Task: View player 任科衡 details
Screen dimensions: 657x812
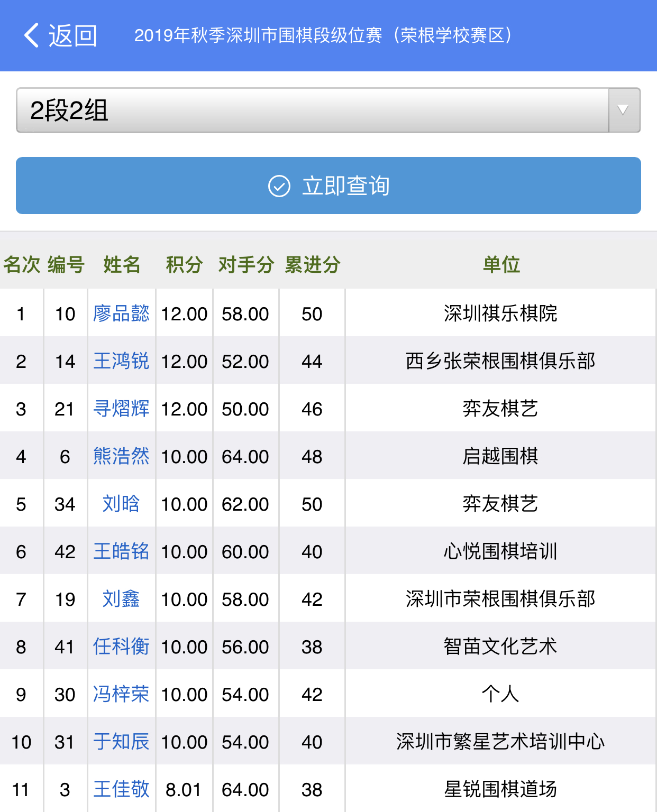Action: click(121, 647)
